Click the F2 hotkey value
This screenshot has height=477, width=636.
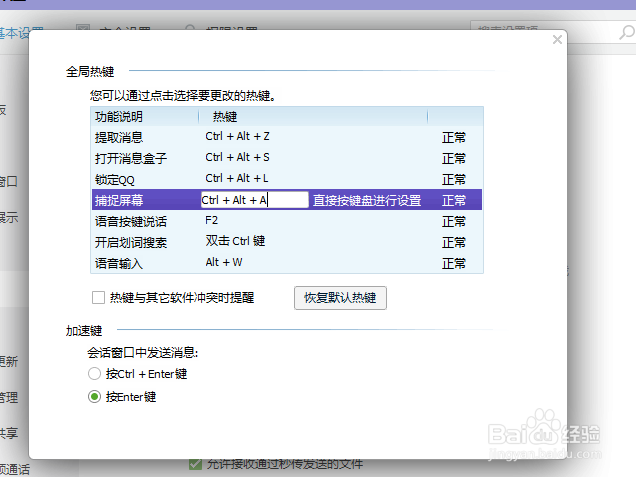(x=211, y=221)
